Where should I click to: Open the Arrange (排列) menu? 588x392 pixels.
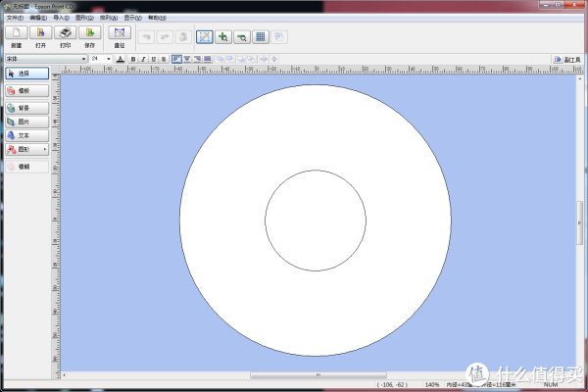[x=109, y=18]
